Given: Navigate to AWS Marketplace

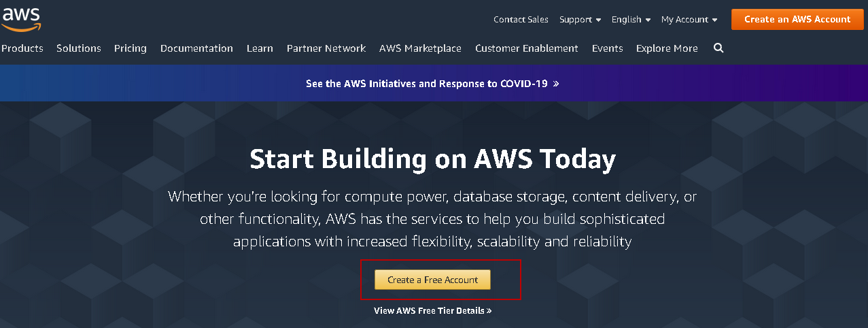Looking at the screenshot, I should coord(420,48).
